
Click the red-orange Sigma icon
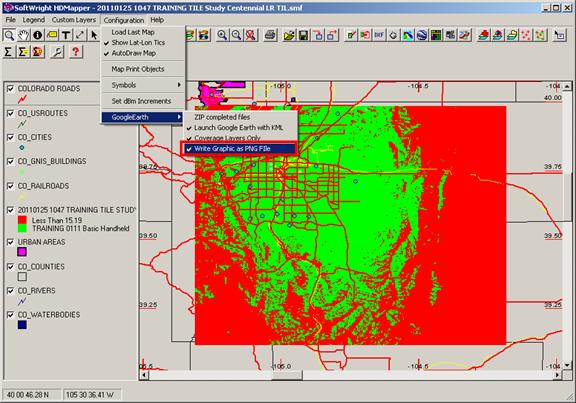[37, 52]
